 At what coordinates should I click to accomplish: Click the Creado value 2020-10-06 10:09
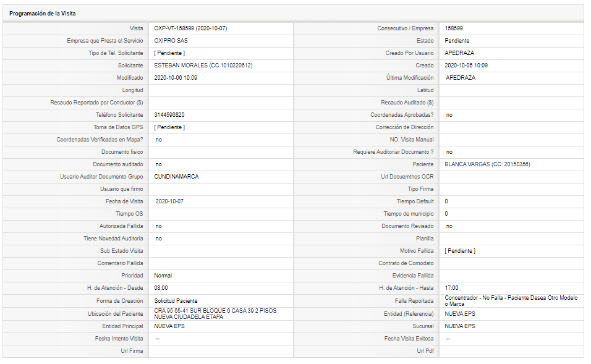(x=466, y=66)
